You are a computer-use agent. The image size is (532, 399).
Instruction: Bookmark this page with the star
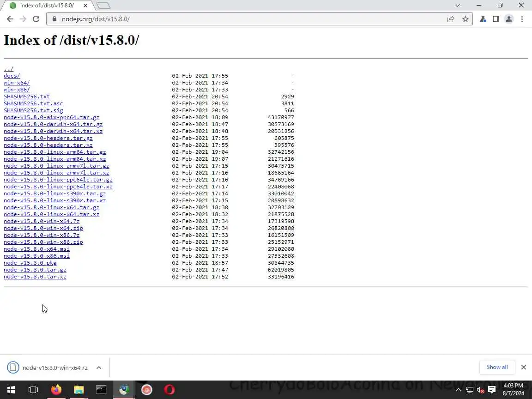465,19
